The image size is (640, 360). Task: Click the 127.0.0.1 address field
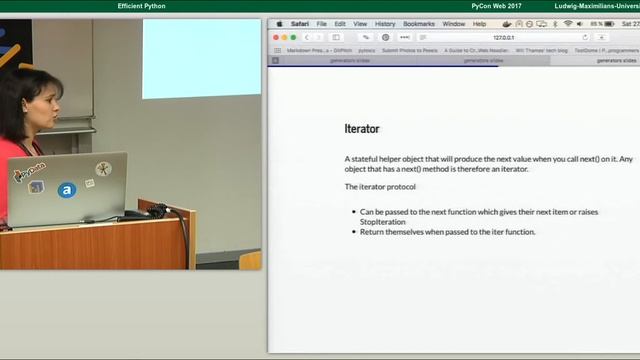pyautogui.click(x=504, y=38)
